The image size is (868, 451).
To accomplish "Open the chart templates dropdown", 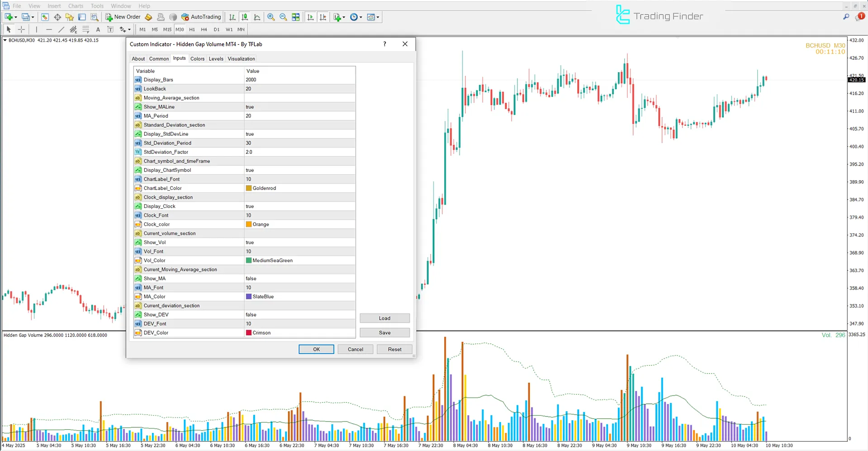I will [x=377, y=17].
